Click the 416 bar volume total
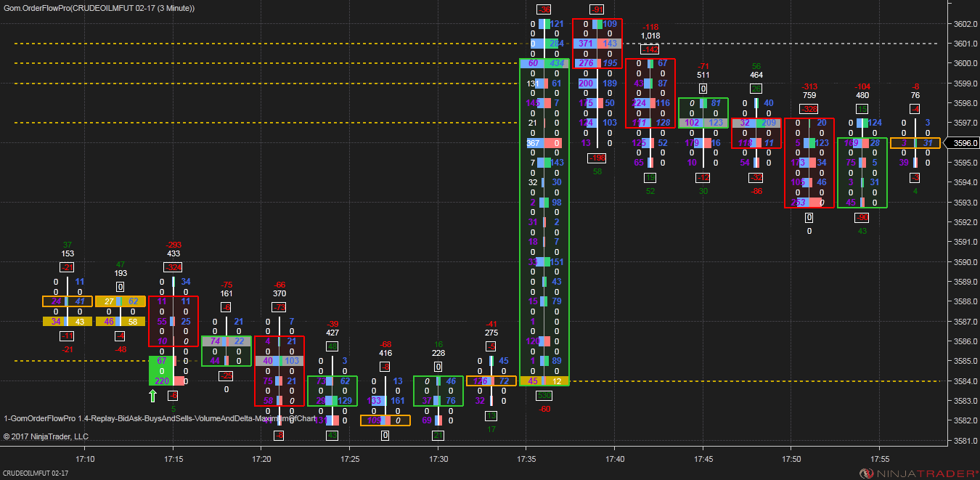 tap(385, 353)
